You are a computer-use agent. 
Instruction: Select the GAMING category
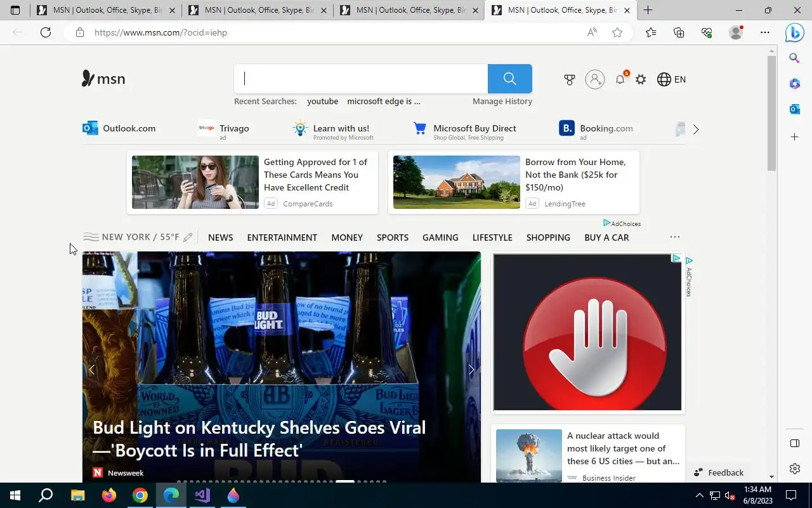(440, 237)
